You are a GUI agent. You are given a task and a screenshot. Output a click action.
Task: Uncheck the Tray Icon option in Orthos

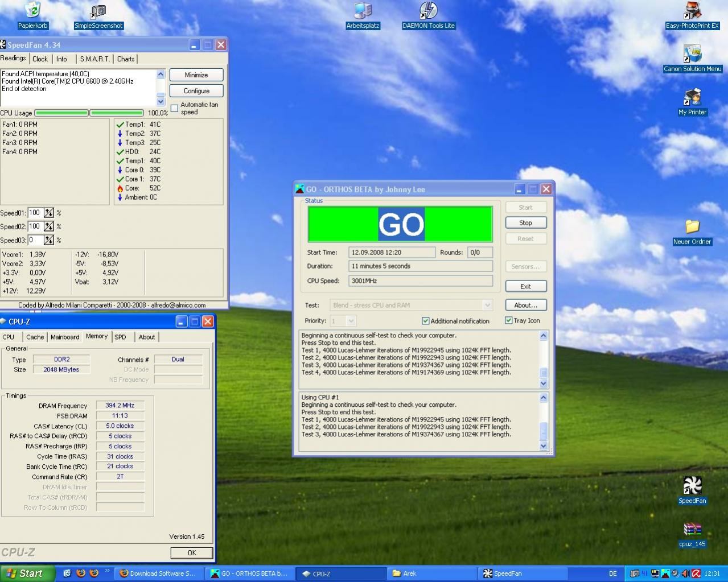click(508, 320)
